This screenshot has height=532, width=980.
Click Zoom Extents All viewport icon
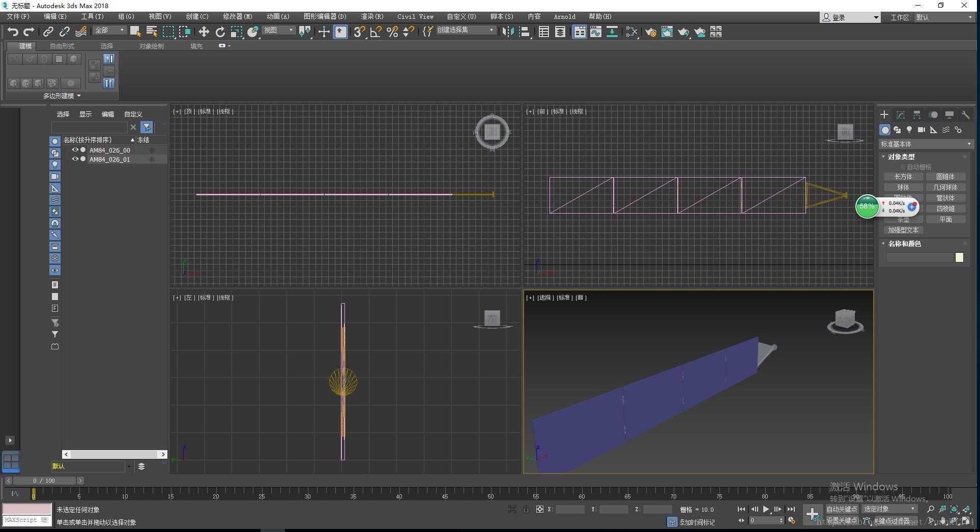tap(966, 509)
